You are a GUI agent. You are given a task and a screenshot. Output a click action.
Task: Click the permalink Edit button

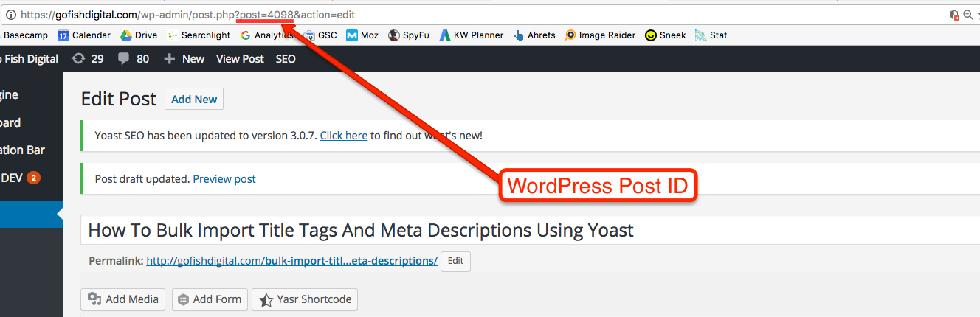455,261
